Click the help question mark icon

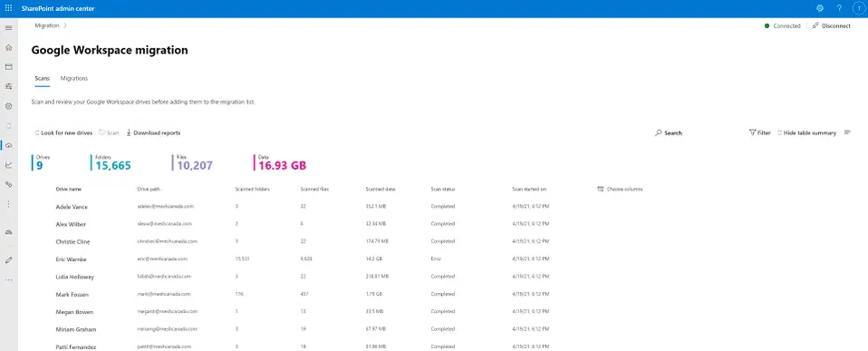(x=839, y=8)
